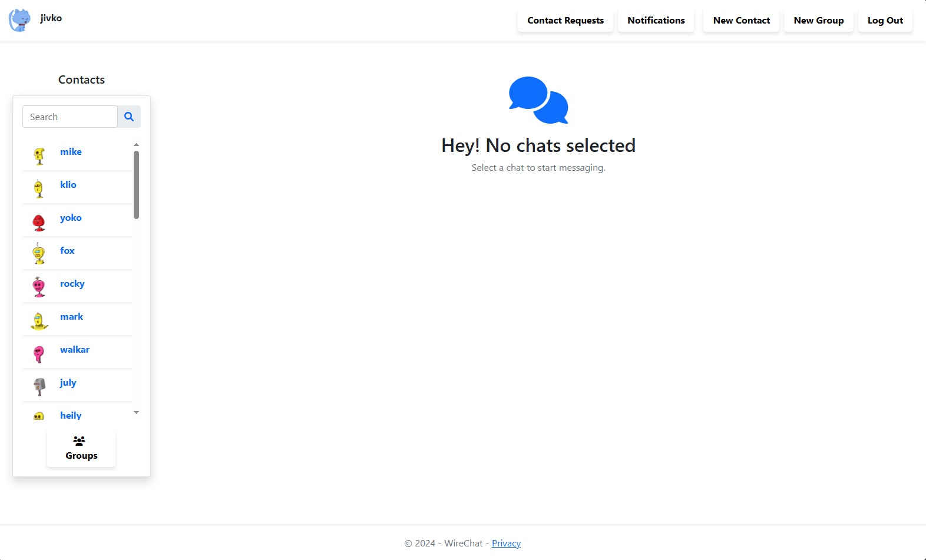Select contact name mark
The image size is (926, 560).
(x=72, y=317)
